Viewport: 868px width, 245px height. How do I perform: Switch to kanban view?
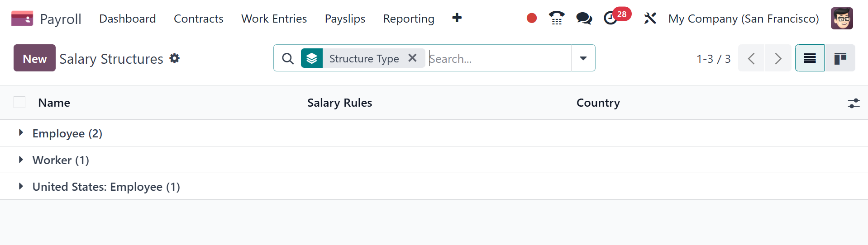pyautogui.click(x=840, y=58)
